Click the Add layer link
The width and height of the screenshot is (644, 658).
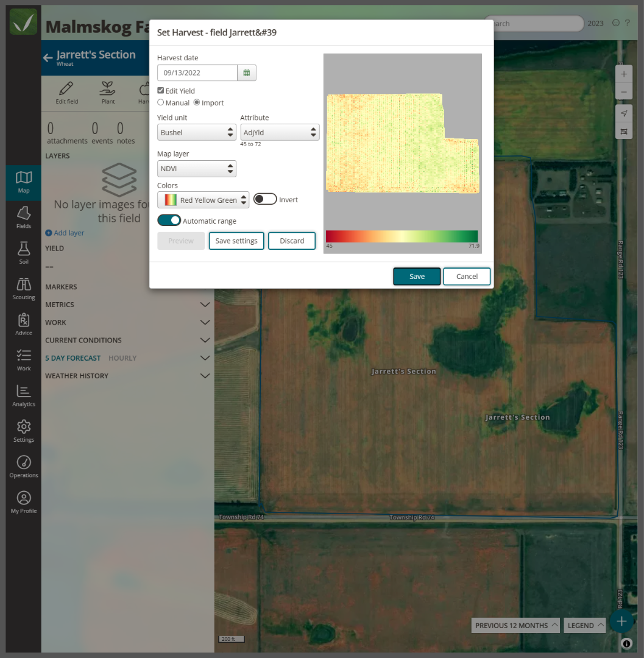[65, 233]
